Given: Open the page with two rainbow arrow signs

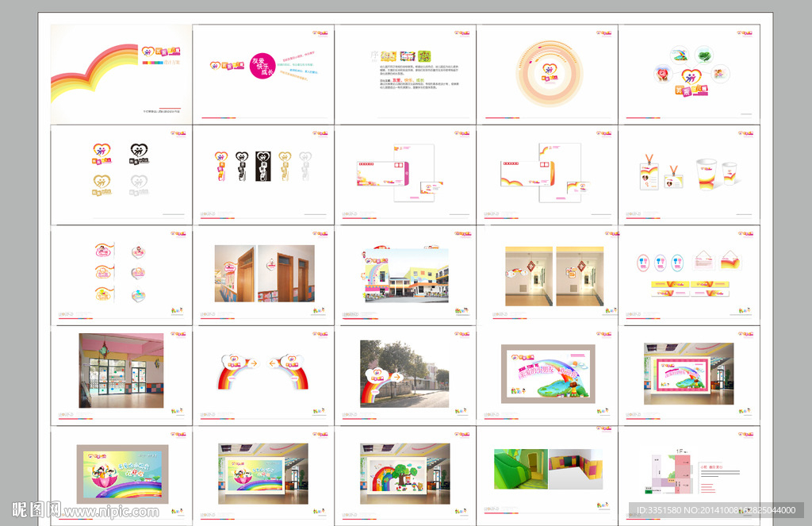Looking at the screenshot, I should pos(263,376).
